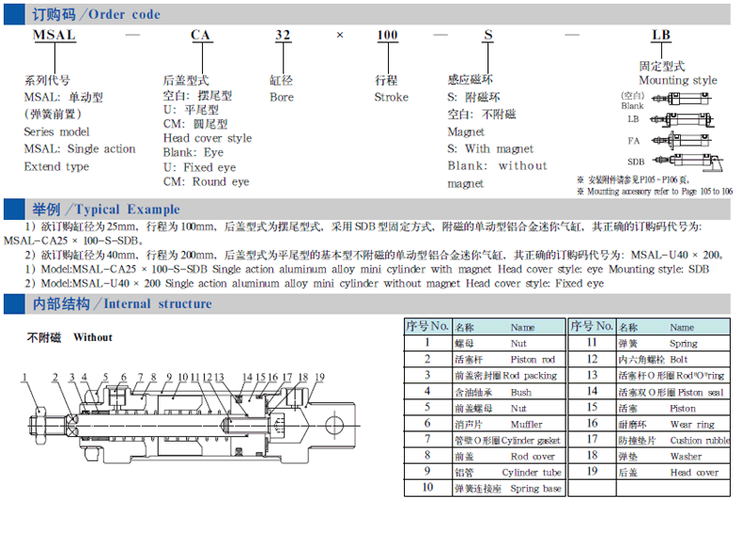Click the 'Bush' table cell
The height and width of the screenshot is (560, 742).
[509, 392]
